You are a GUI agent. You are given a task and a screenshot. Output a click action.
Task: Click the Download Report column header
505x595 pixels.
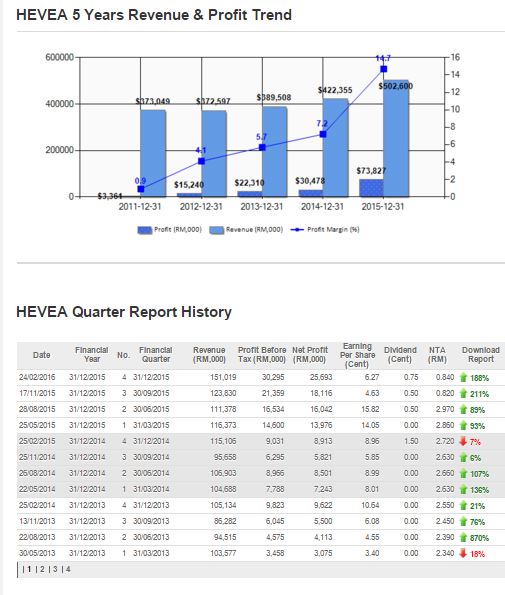[481, 355]
